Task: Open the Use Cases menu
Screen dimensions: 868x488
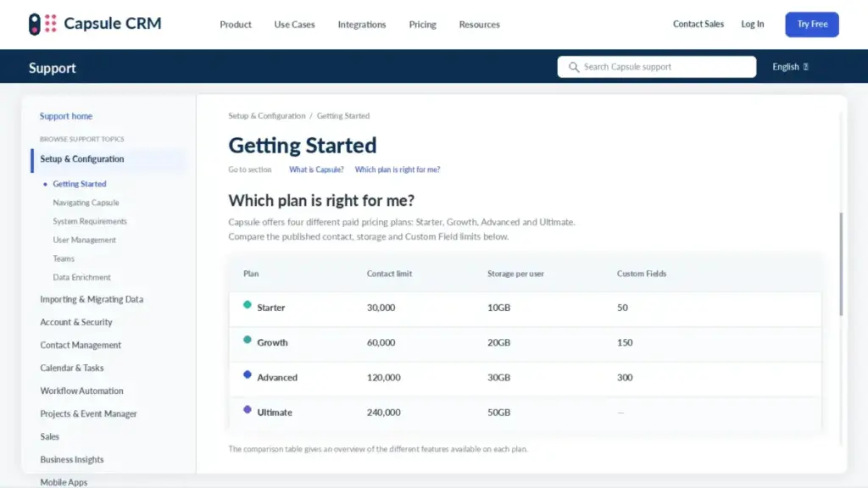Action: pyautogui.click(x=294, y=25)
